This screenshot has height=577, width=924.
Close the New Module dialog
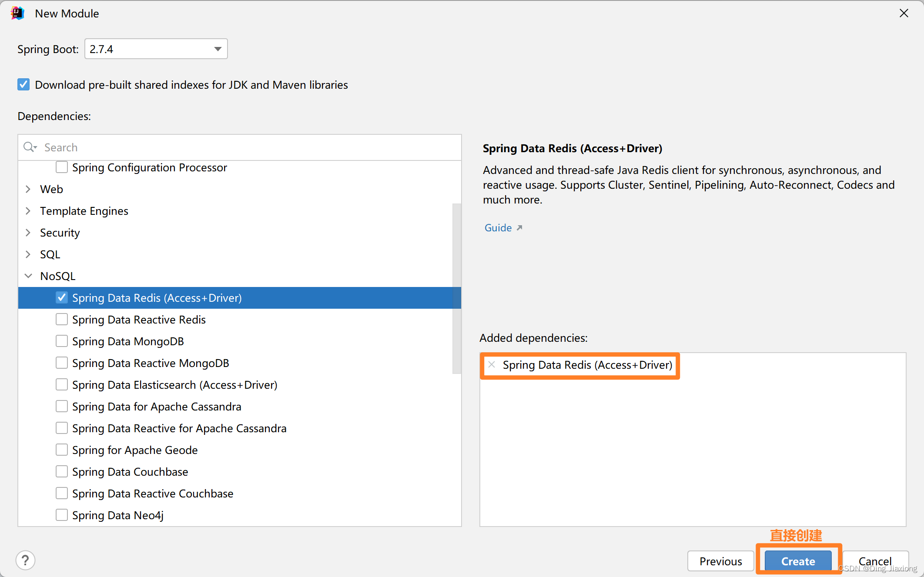904,13
